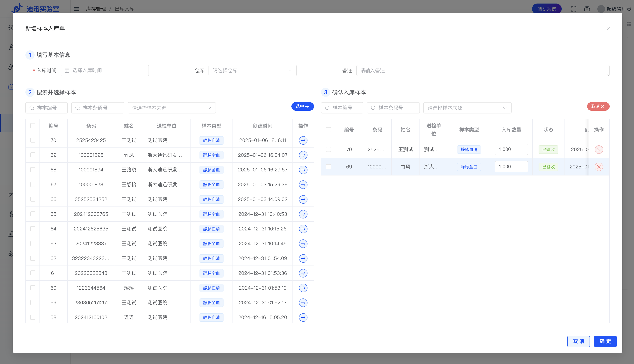Click the arrow icon for sample 69 row
Image resolution: width=634 pixels, height=364 pixels.
click(303, 155)
